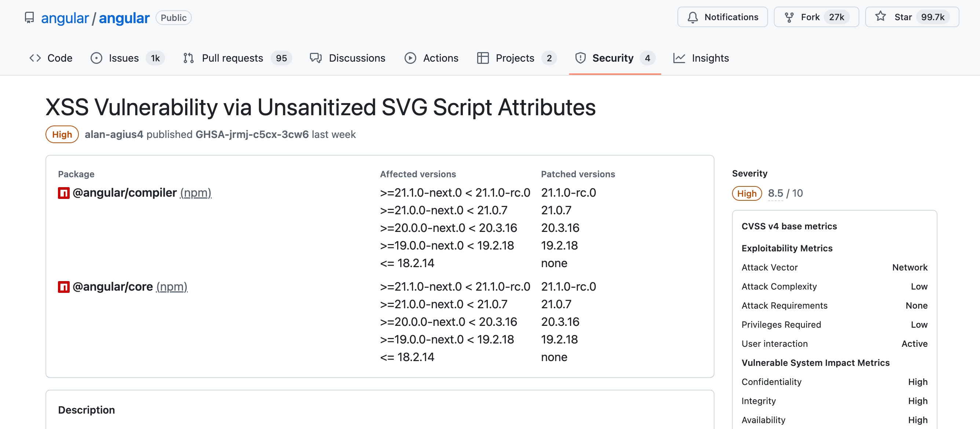Click the code brackets icon on the Code tab
The width and height of the screenshot is (980, 429).
tap(35, 58)
